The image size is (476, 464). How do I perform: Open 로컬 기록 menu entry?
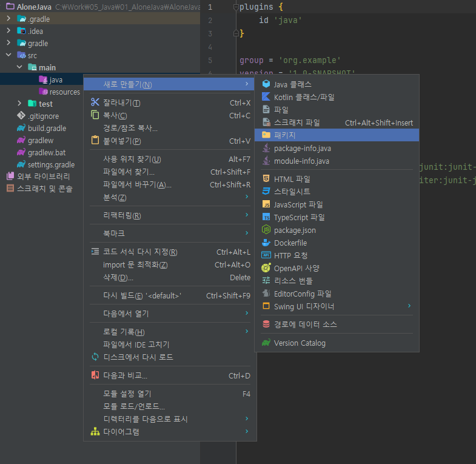point(170,332)
